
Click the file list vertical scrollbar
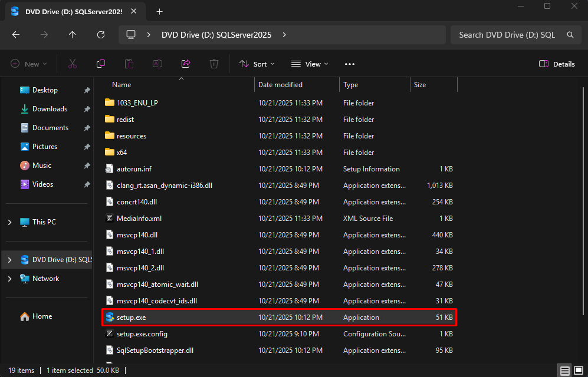coord(583,202)
